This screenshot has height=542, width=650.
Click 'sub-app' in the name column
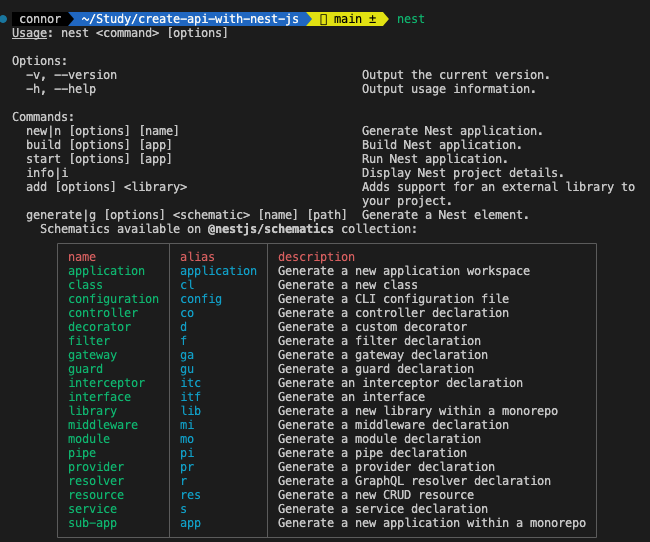[92, 523]
